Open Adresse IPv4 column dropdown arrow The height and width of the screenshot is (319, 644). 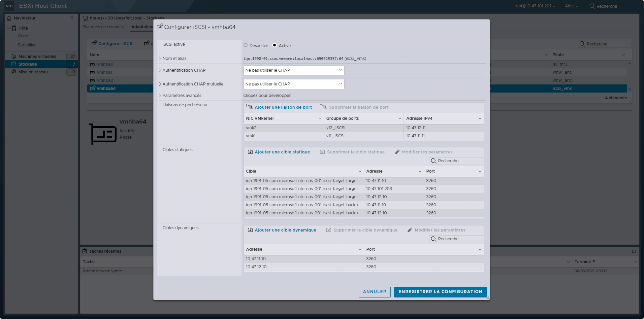click(480, 118)
